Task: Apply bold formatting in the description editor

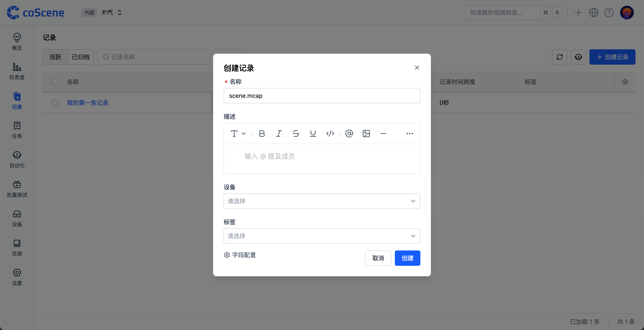Action: (262, 134)
